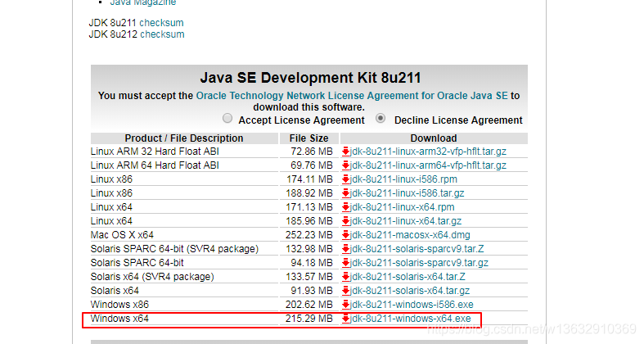Viewport: 644px width, 344px height.
Task: Click download arrow icon for solaris-sparcv9.tar.gz
Action: 346,263
